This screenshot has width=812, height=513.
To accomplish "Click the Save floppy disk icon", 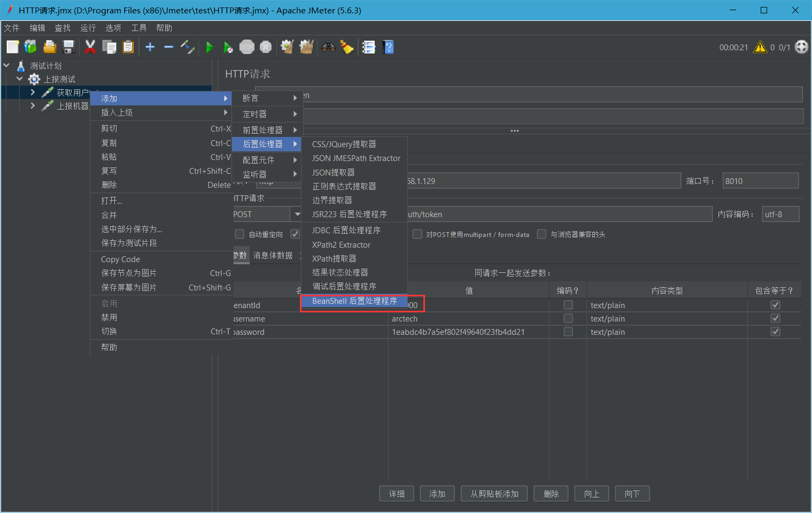I will (x=69, y=47).
